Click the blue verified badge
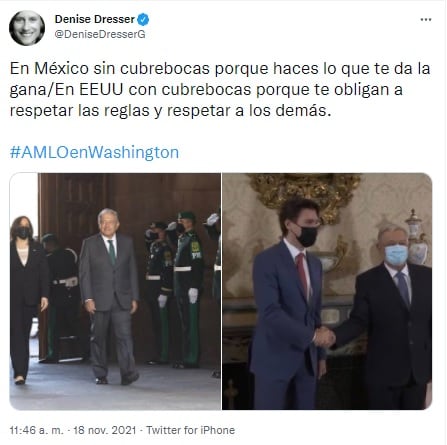Viewport: 447px width, 445px height. click(143, 20)
